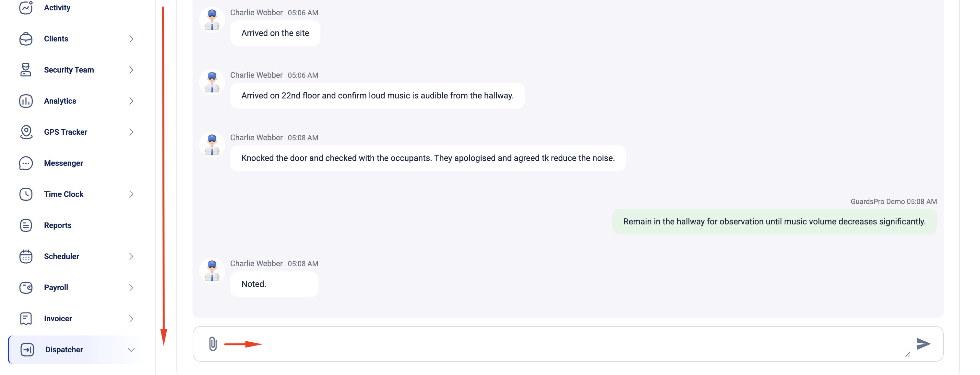Open the Analytics menu item
The image size is (980, 375).
click(60, 101)
